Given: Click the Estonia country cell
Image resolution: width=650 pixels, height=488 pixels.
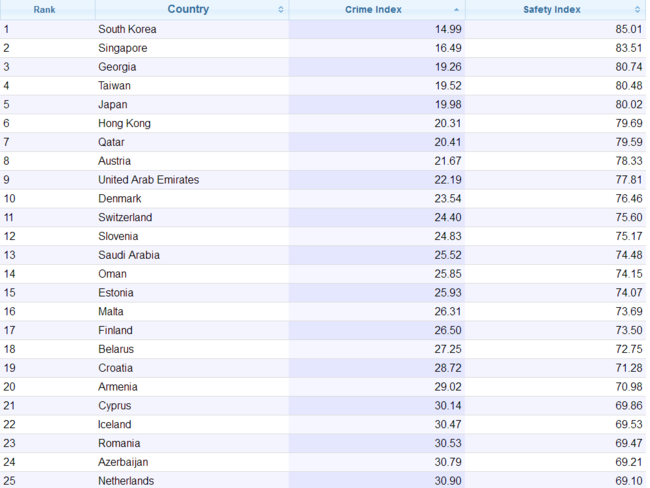Looking at the screenshot, I should tap(116, 292).
